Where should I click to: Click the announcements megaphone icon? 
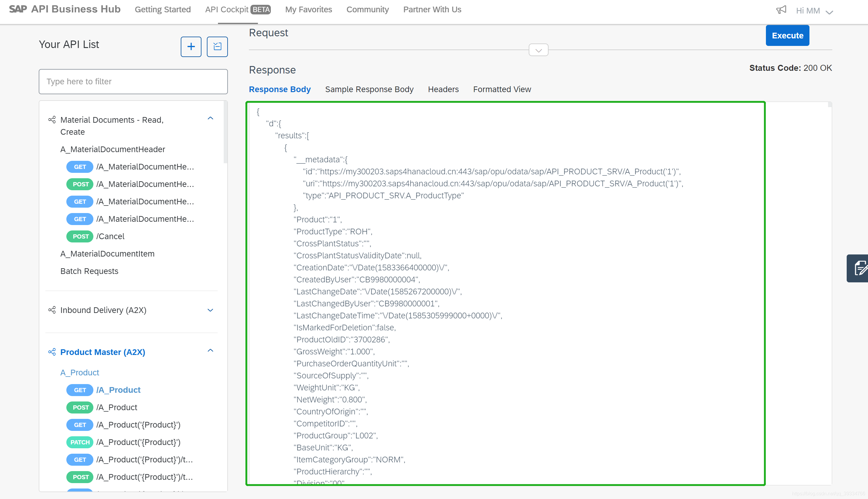(781, 10)
